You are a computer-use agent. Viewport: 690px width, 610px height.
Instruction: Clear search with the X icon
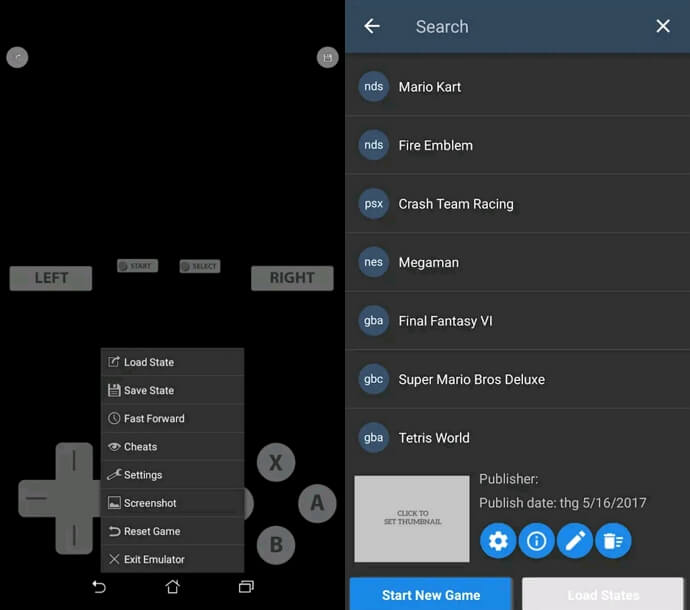pyautogui.click(x=663, y=26)
